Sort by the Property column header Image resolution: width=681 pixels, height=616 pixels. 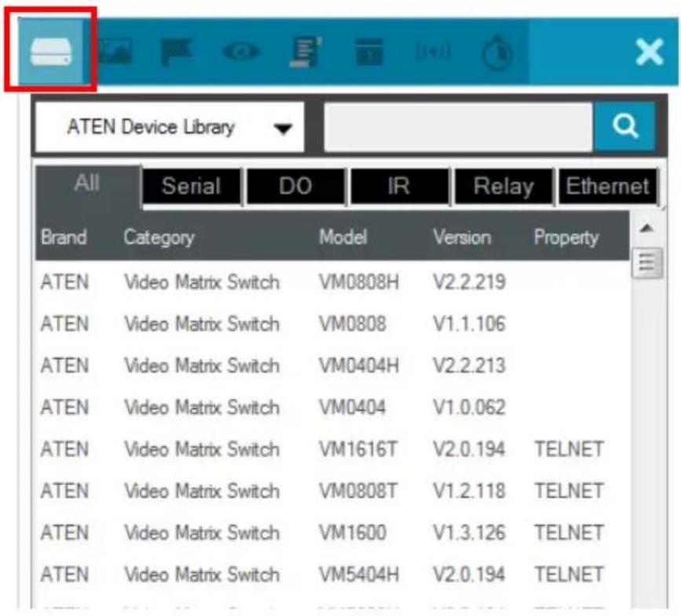[x=566, y=237]
